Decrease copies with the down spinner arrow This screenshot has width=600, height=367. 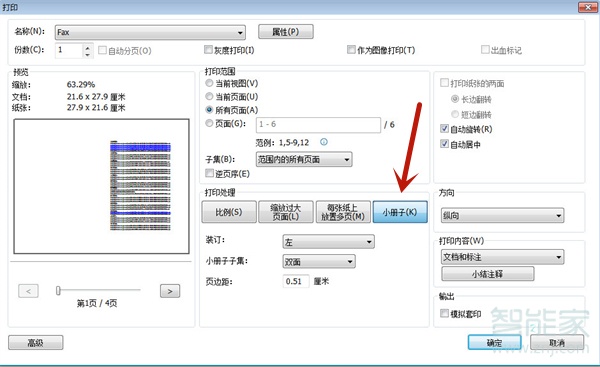[88, 54]
